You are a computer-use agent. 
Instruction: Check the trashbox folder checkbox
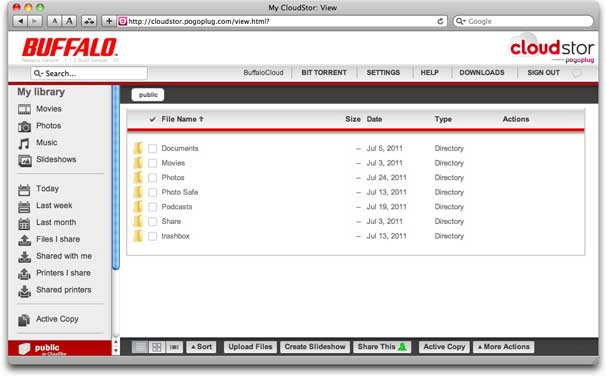(153, 236)
